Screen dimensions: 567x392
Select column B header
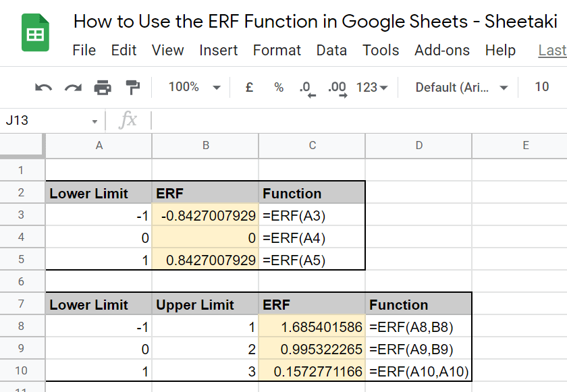click(205, 146)
